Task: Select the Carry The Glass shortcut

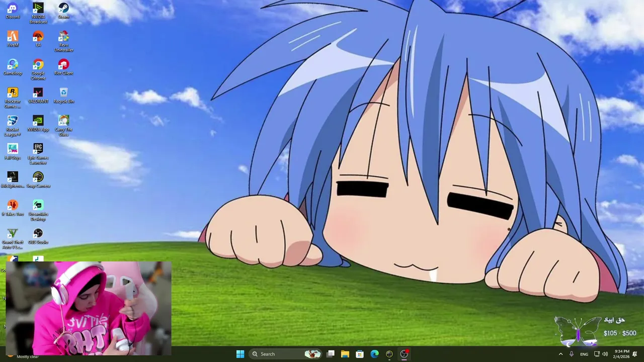Action: click(x=63, y=126)
